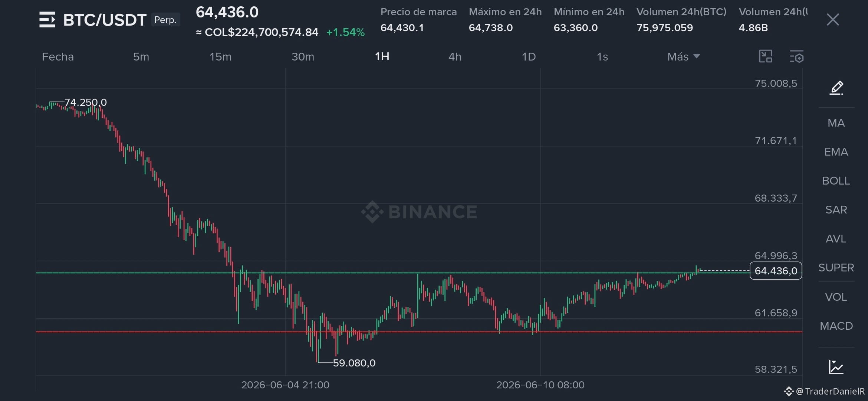Toggle the VOL indicator
Viewport: 868px width, 401px height.
(x=836, y=297)
